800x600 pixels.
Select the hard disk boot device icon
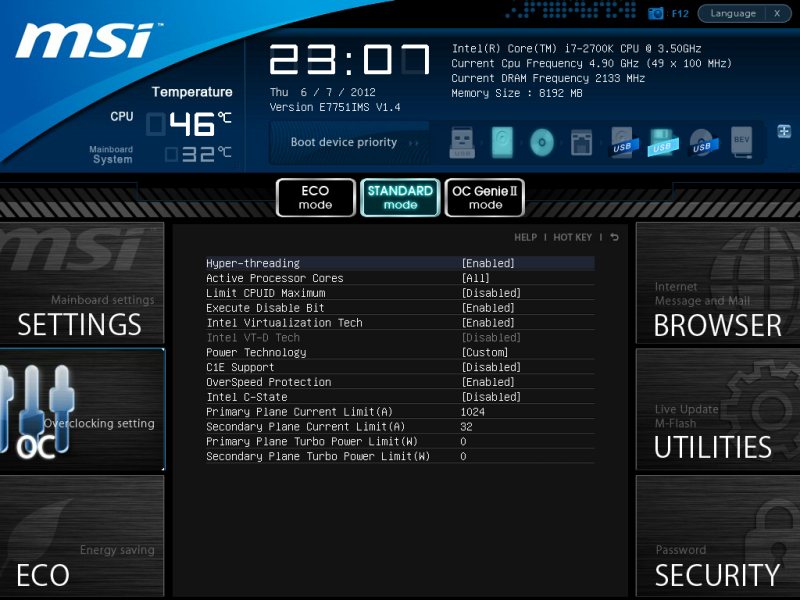click(x=502, y=142)
